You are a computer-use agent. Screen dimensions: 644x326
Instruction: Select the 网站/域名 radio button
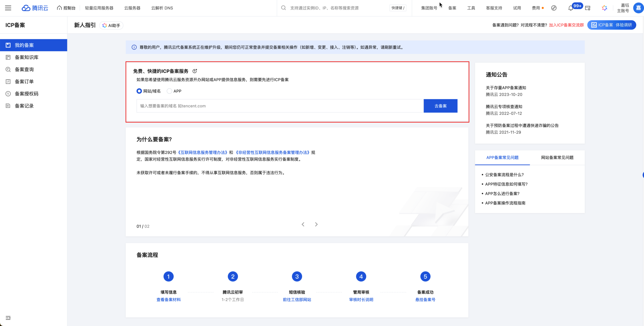click(x=139, y=91)
